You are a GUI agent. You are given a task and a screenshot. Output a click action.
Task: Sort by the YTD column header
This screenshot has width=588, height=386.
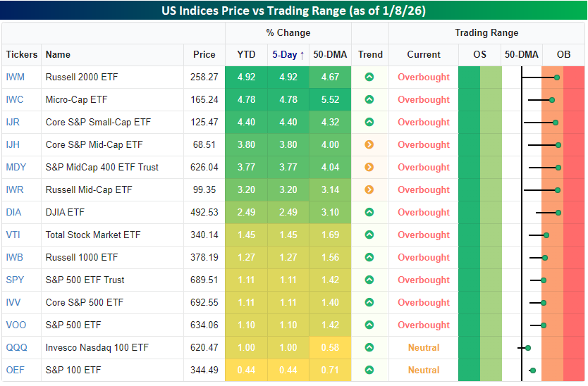tap(246, 55)
